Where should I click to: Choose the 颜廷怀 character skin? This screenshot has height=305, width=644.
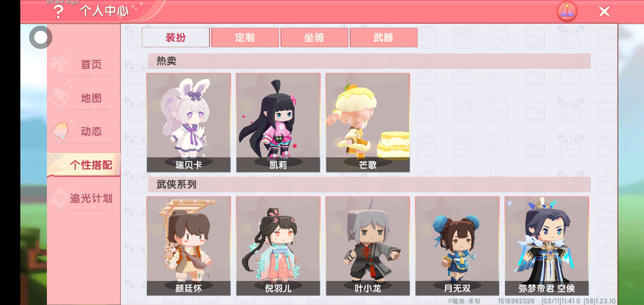click(189, 246)
